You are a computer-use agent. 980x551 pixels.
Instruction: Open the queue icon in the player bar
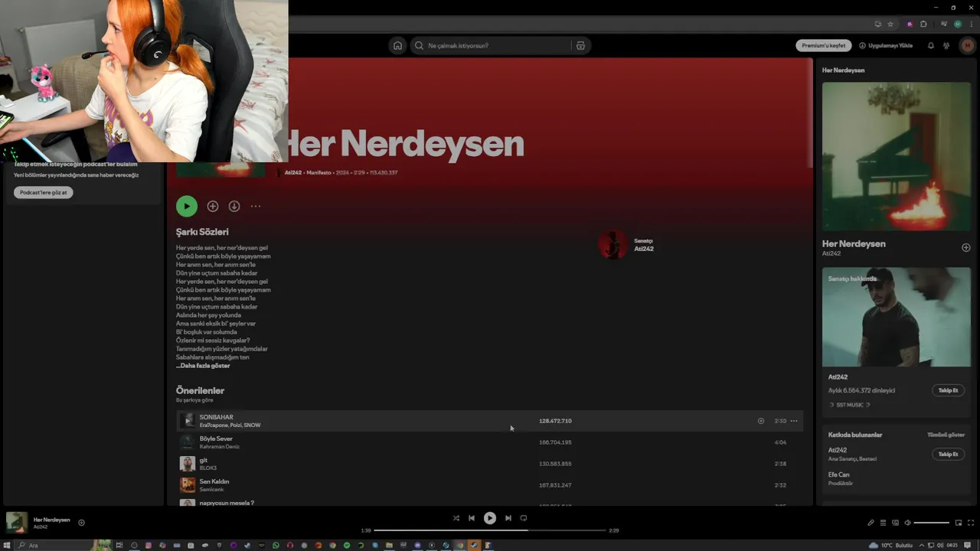(883, 523)
